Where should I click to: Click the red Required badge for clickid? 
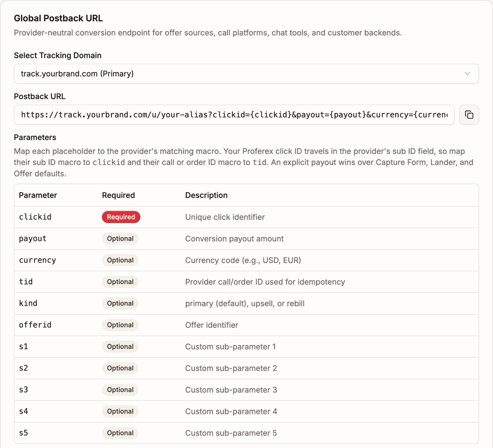point(121,217)
